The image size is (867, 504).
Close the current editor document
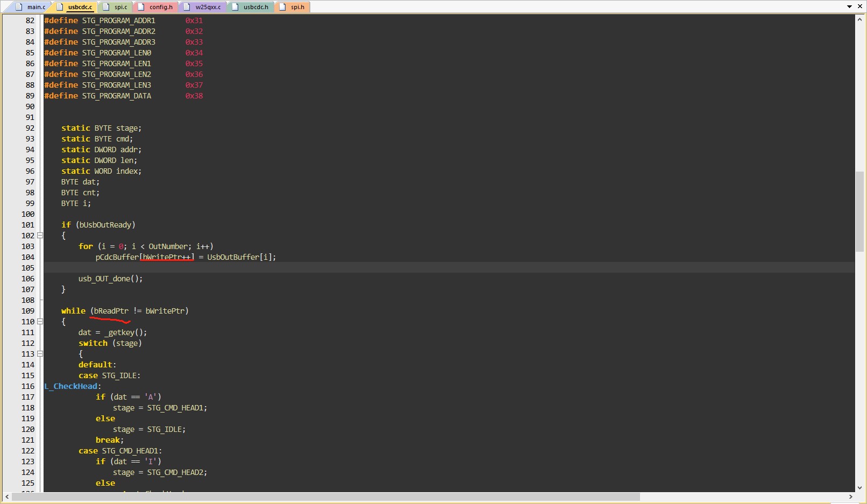point(859,6)
